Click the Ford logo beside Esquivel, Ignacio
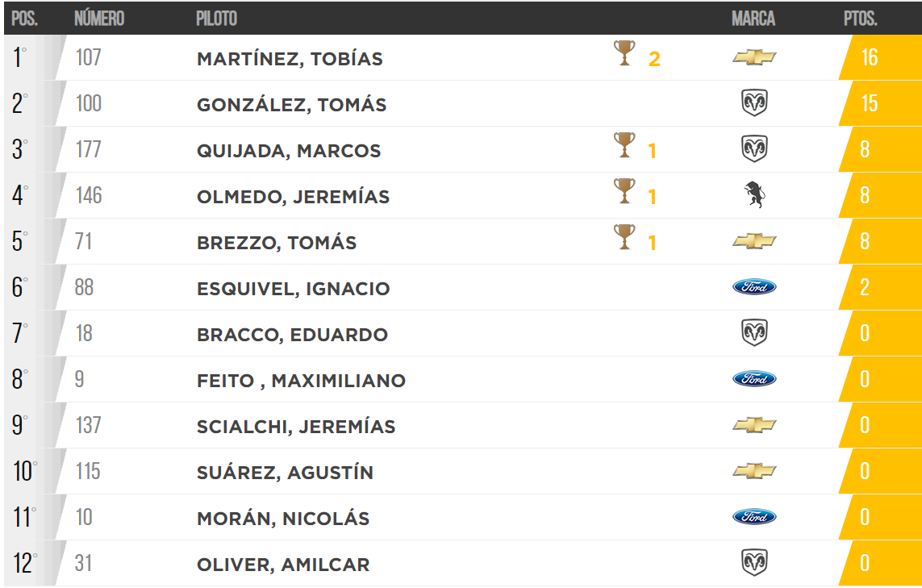Viewport: 922px width, 588px height. [754, 287]
